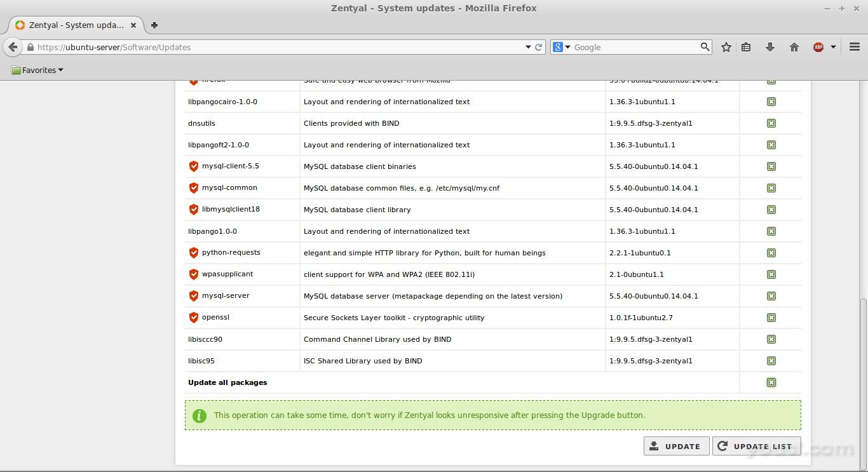Toggle the checkbox for libisc95

tap(771, 361)
